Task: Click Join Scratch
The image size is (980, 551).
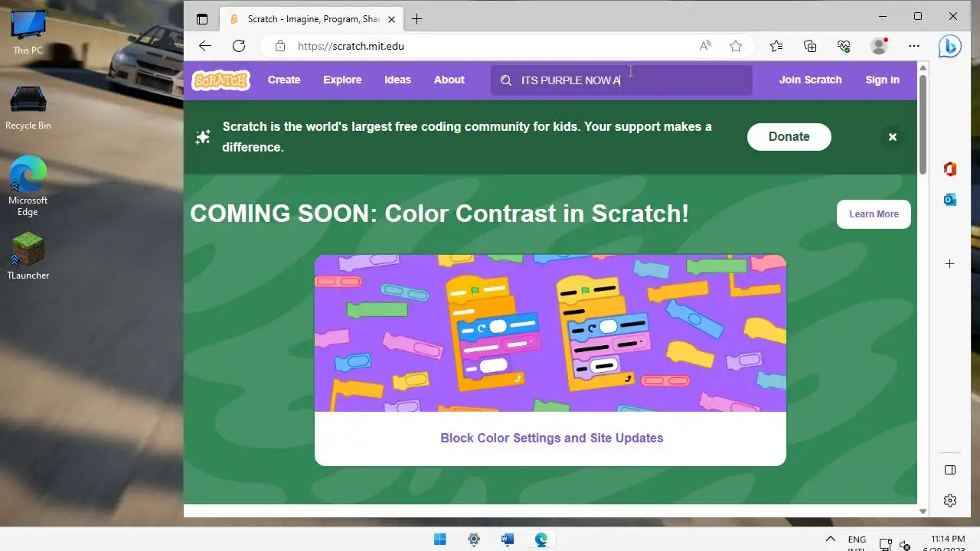Action: 810,80
